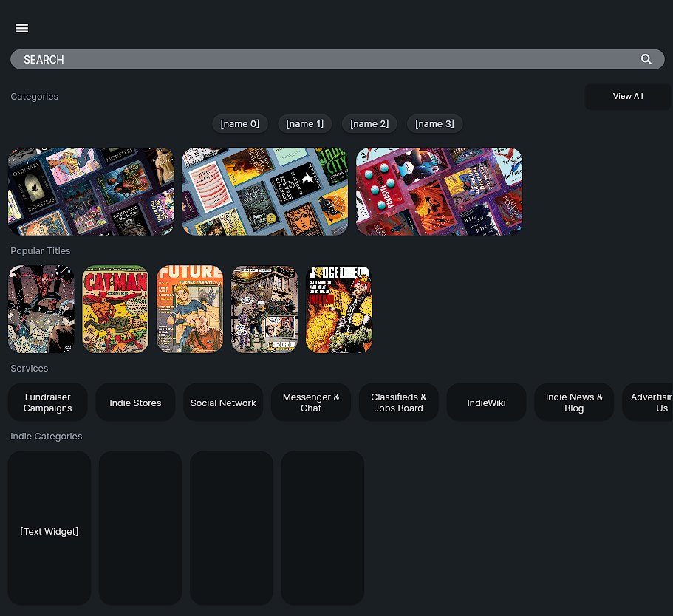Open the Future Science Fiction cover
This screenshot has height=616, width=673.
[189, 309]
